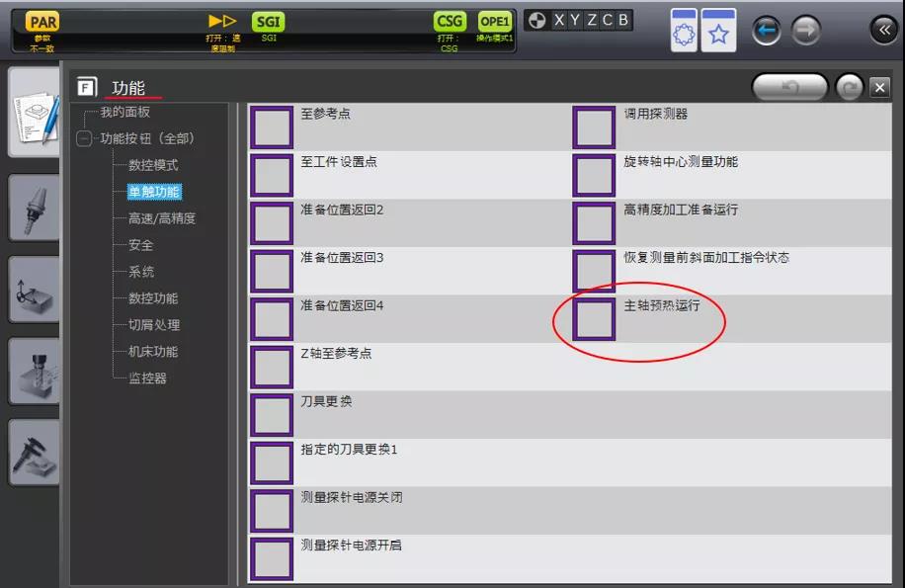Open the caliper measurement sidebar icon

click(35, 455)
